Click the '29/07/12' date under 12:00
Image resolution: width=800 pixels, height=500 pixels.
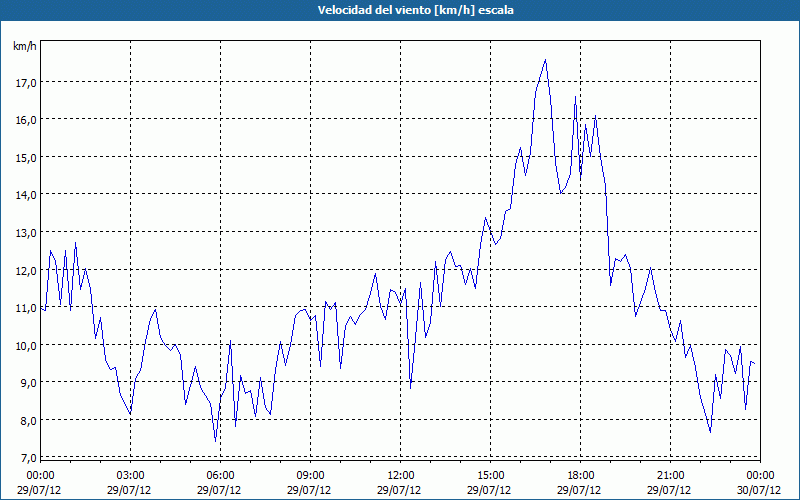point(399,490)
